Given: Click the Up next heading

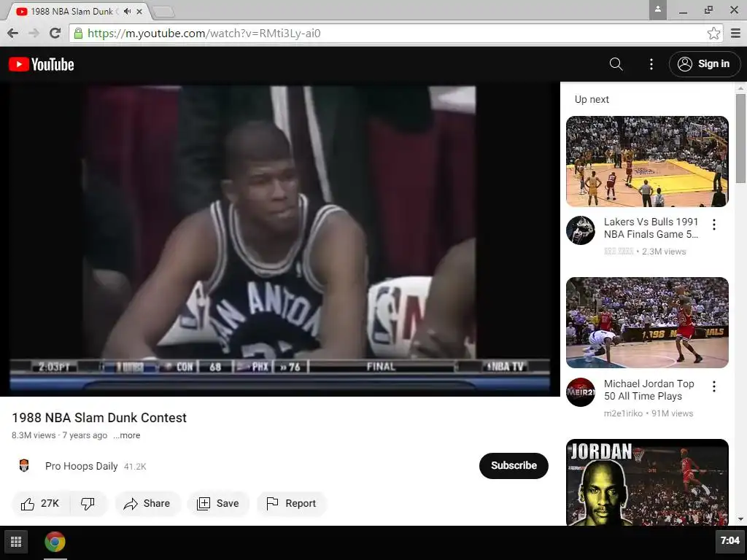Looking at the screenshot, I should (x=592, y=99).
